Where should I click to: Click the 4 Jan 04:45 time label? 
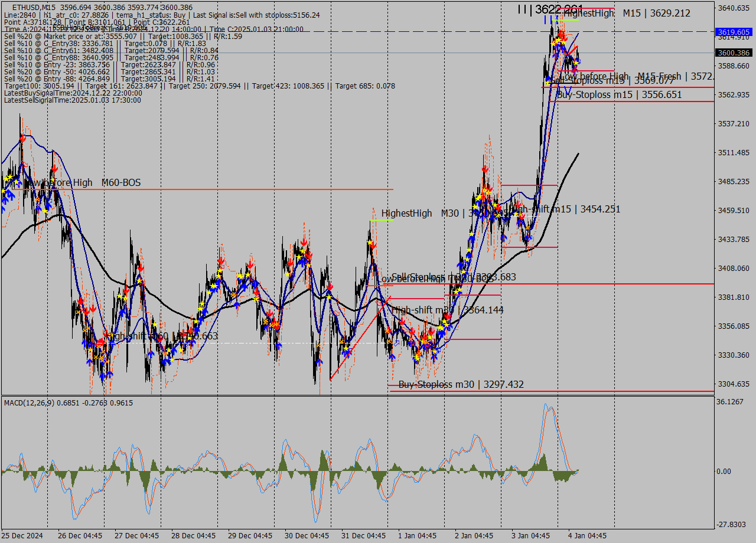point(586,535)
